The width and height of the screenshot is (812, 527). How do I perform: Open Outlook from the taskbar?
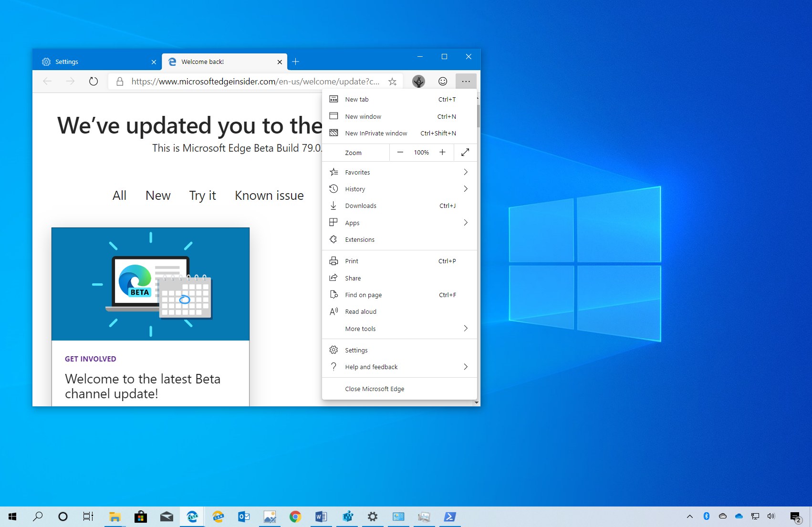click(x=244, y=517)
